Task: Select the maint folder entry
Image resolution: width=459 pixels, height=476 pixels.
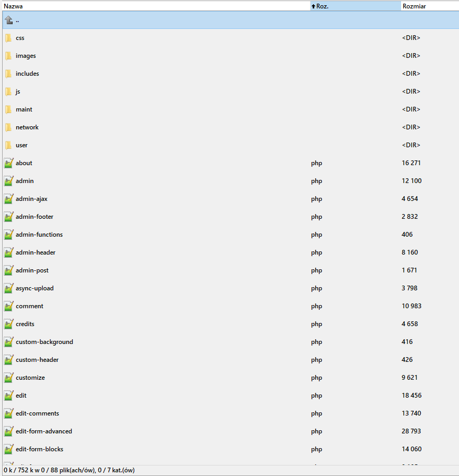Action: pos(24,109)
